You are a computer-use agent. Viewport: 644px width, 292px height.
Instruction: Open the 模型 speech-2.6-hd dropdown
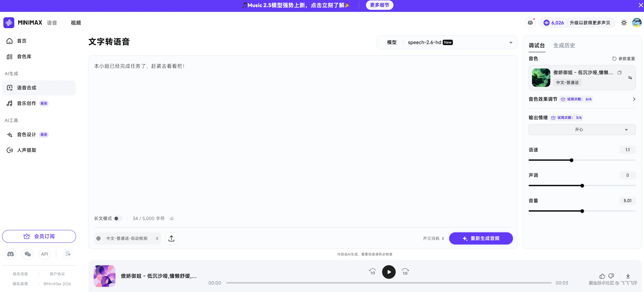(x=447, y=42)
